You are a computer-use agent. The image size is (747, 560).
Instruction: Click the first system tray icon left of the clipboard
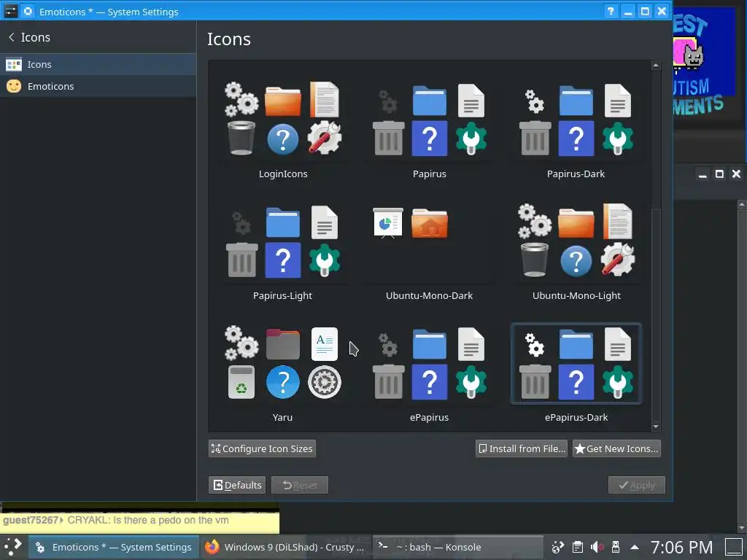tap(558, 547)
